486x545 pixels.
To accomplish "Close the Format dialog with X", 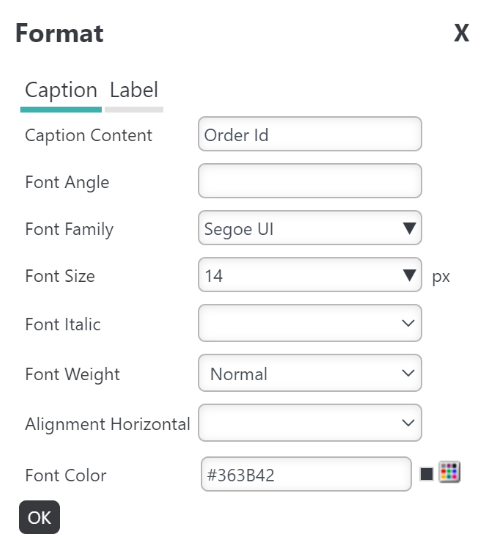I will tap(462, 33).
